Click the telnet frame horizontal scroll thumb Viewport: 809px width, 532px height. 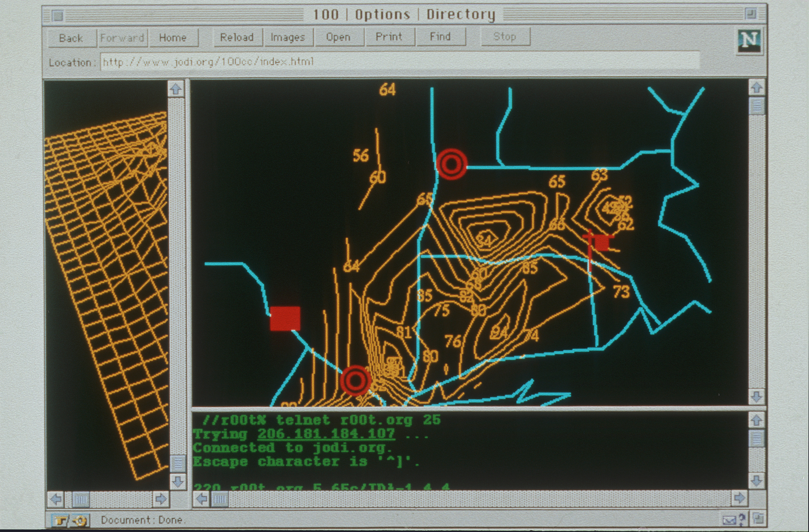(x=220, y=499)
